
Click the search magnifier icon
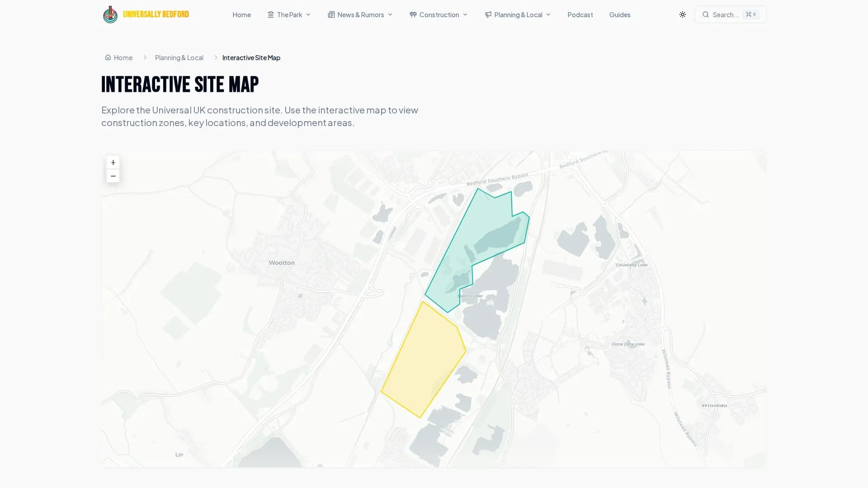coord(706,14)
